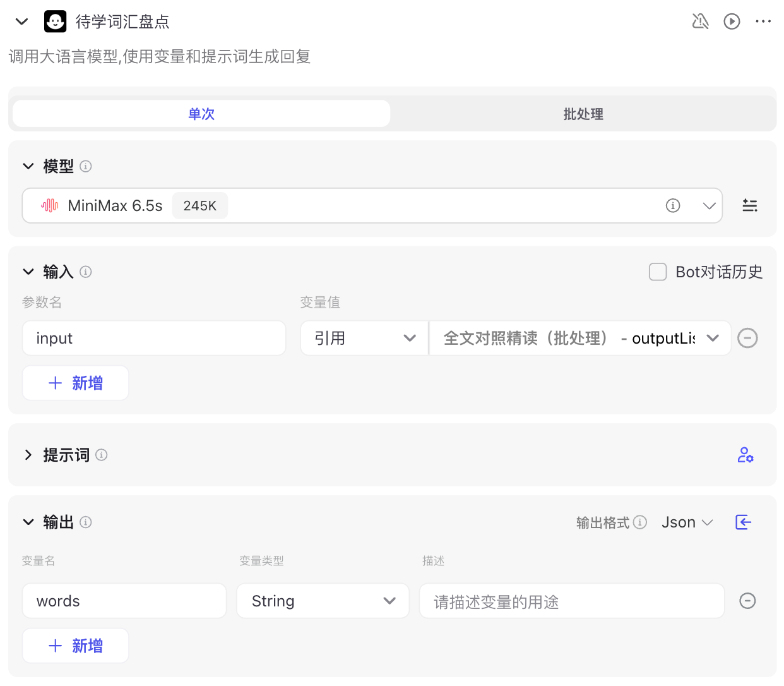The width and height of the screenshot is (784, 686).
Task: Edit the words variable name field
Action: (x=124, y=601)
